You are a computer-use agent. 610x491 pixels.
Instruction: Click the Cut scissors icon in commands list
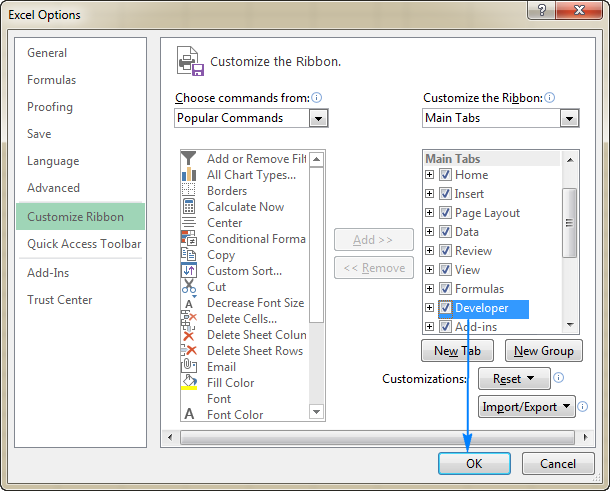(x=189, y=287)
